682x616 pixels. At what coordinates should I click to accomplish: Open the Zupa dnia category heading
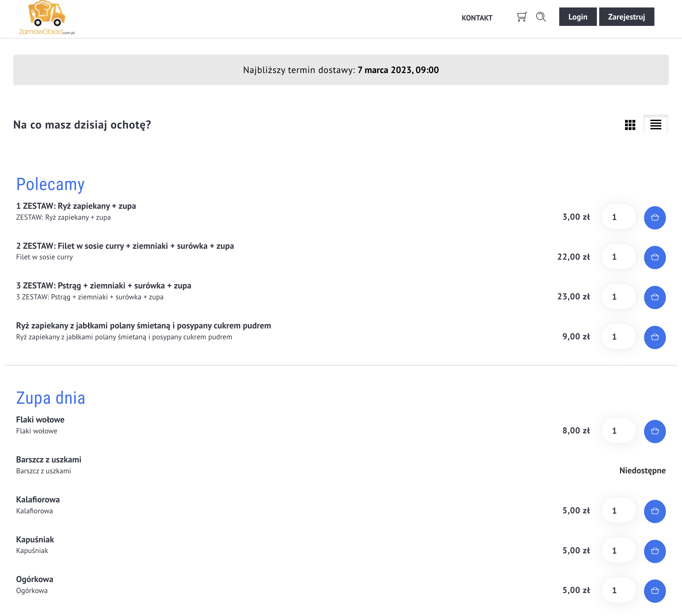click(51, 398)
